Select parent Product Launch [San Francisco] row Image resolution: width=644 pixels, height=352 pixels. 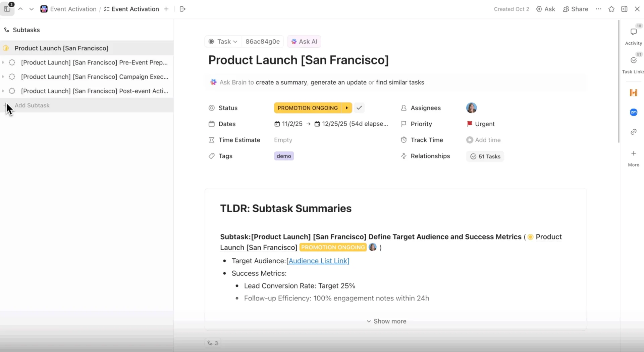(87, 48)
